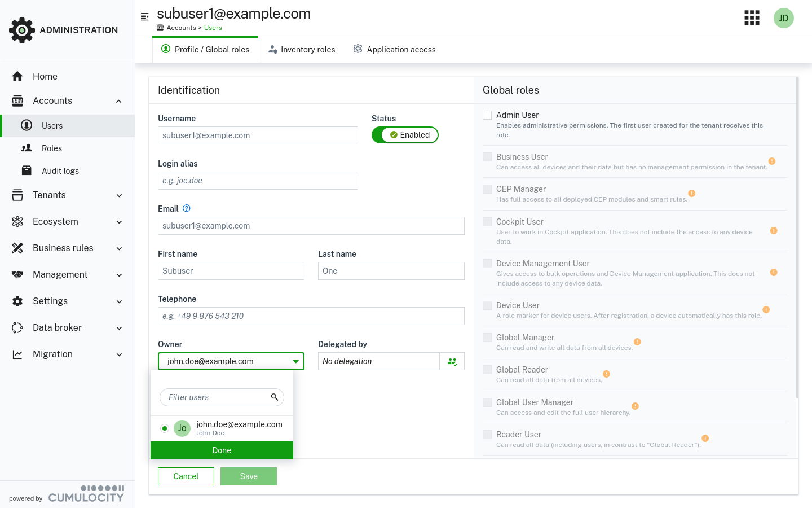Click the Global roles vertical scrollbar
The height and width of the screenshot is (508, 812).
click(797, 237)
